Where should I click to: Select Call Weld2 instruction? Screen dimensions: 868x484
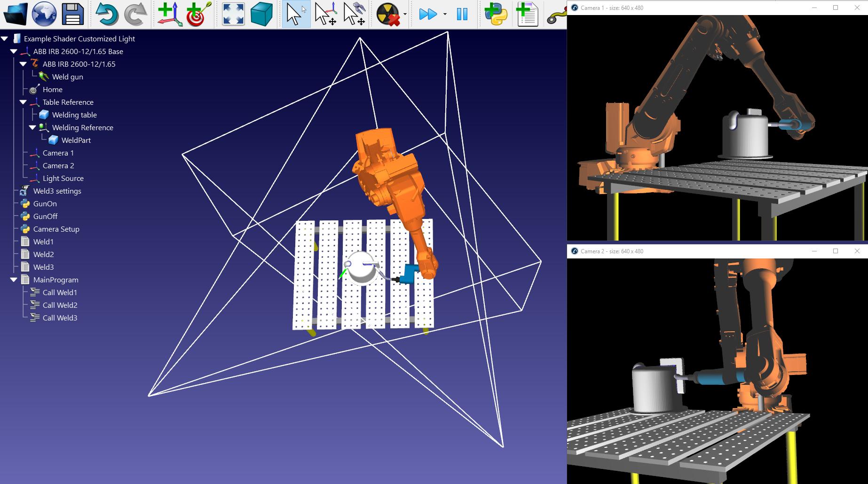point(60,305)
